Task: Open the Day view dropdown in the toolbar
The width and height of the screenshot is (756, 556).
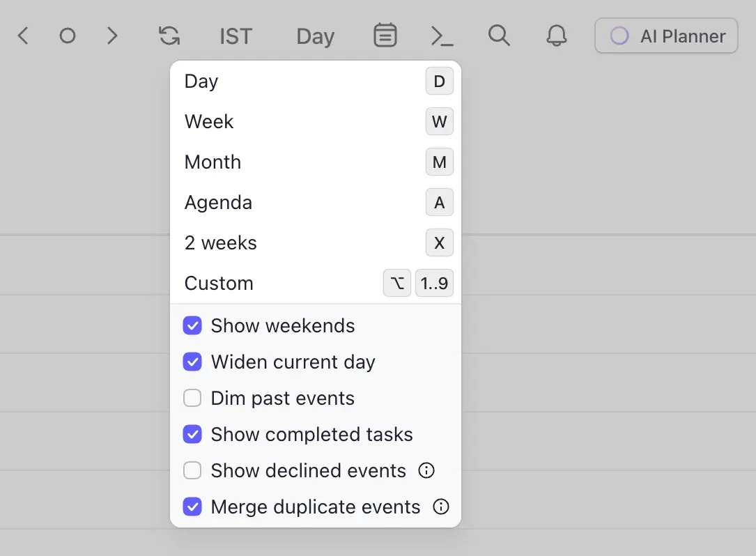Action: pyautogui.click(x=314, y=36)
